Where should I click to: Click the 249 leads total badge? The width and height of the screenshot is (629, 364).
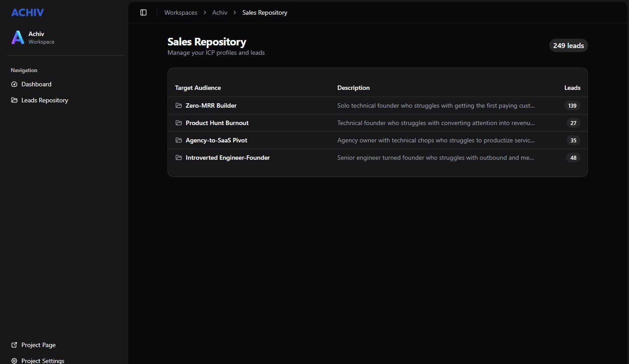tap(568, 45)
